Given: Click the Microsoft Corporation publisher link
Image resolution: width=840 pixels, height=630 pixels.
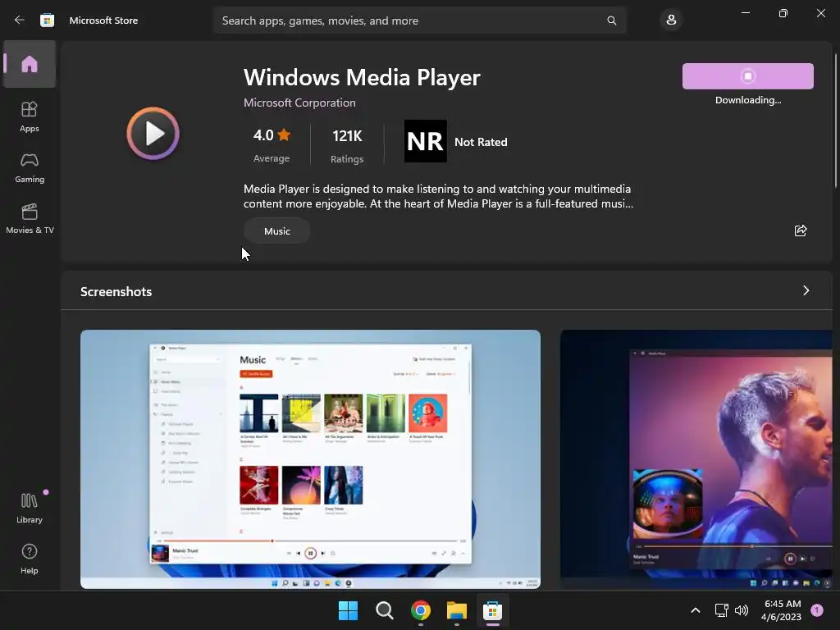Looking at the screenshot, I should coord(299,103).
